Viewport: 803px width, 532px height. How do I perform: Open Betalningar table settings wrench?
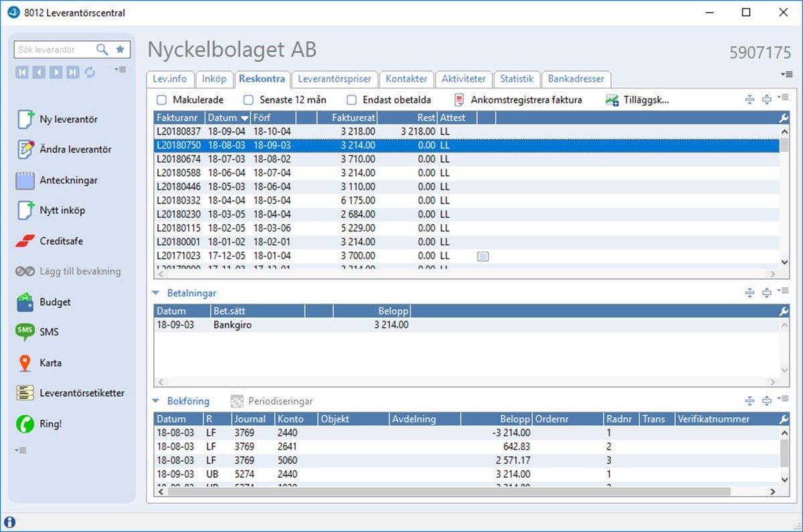coord(784,311)
